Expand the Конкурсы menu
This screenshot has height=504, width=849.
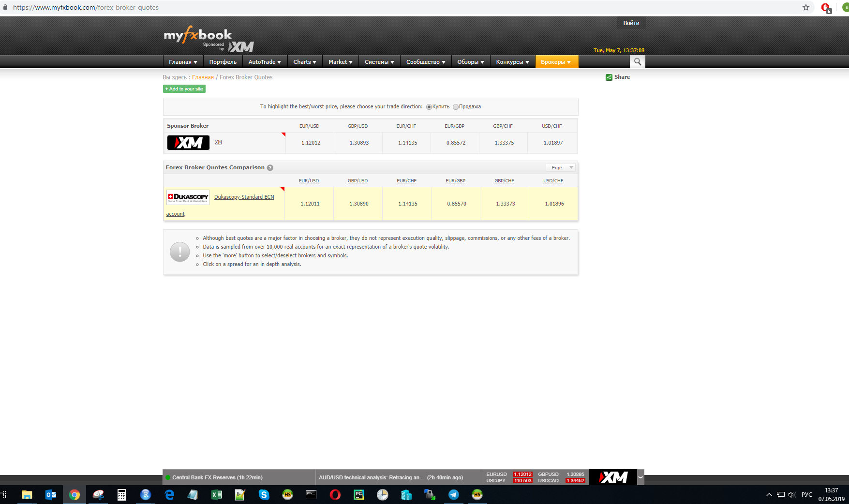(513, 62)
